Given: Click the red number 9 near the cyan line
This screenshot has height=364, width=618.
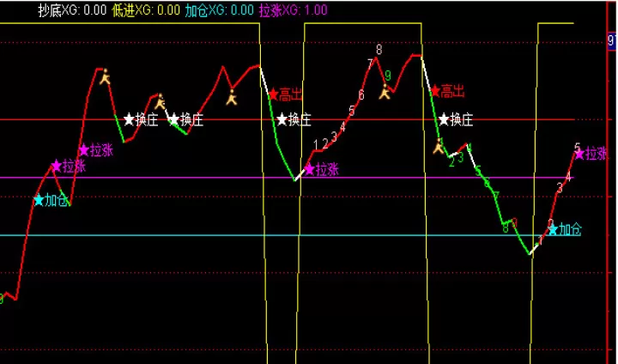Looking at the screenshot, I should [514, 223].
